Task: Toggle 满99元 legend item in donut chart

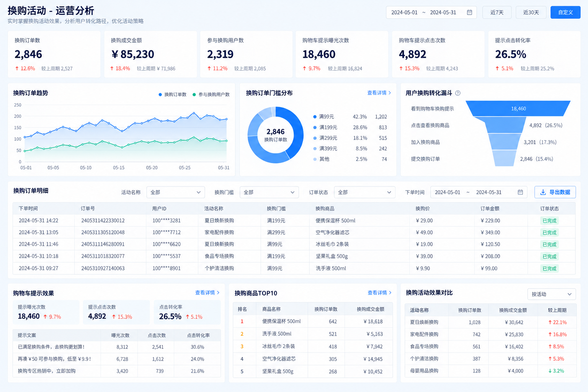Action: (323, 117)
